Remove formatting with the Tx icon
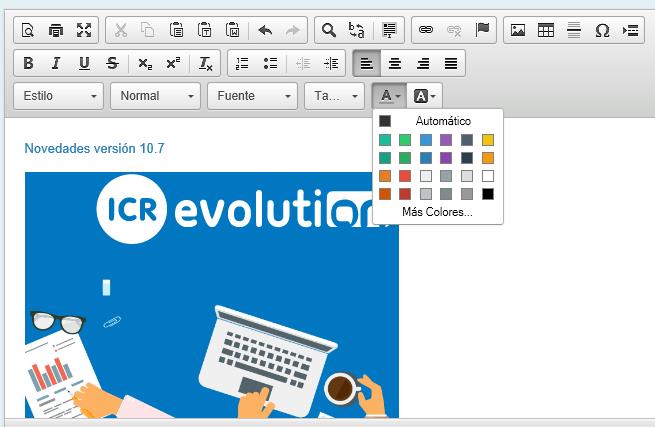This screenshot has height=427, width=655. tap(205, 63)
